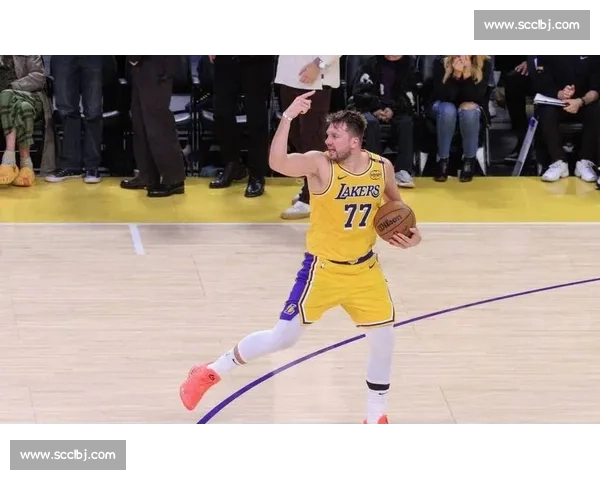Viewport: 600px width, 480px height.
Task: Click the player's white sock near the bottom
Action: point(377,403)
